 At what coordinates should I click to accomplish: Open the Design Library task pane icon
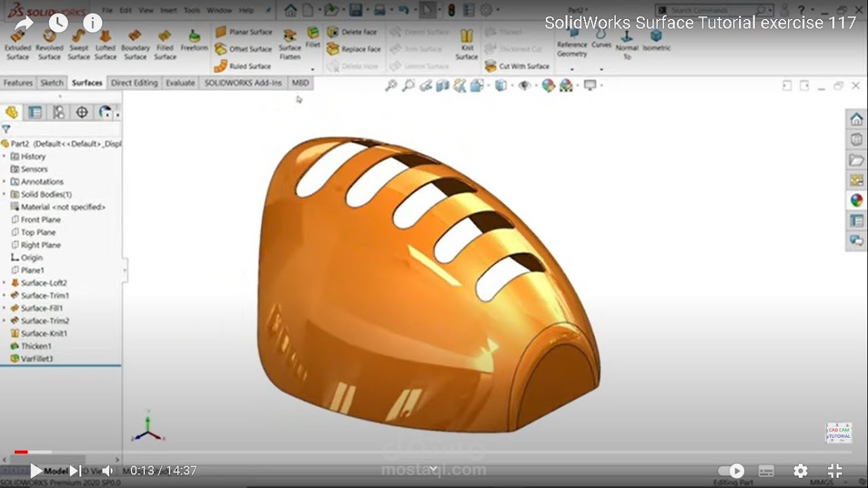(857, 140)
